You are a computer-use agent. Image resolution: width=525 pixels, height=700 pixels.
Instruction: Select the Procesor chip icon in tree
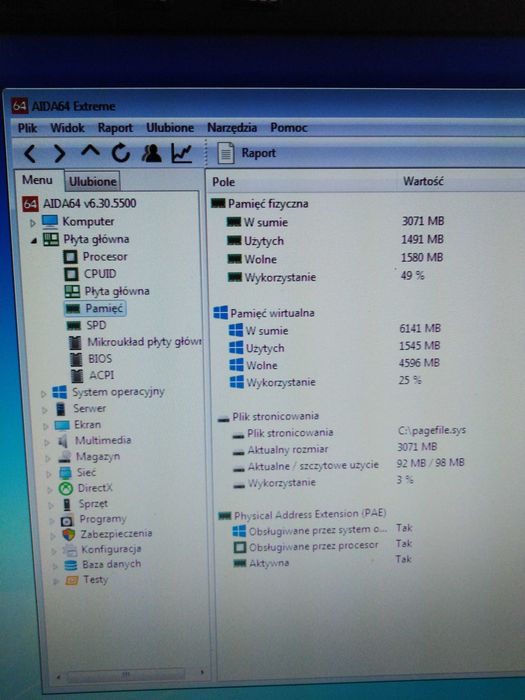pos(71,257)
